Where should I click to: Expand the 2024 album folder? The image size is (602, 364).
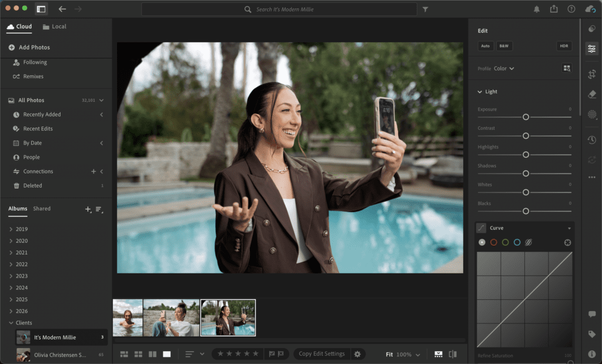[11, 288]
